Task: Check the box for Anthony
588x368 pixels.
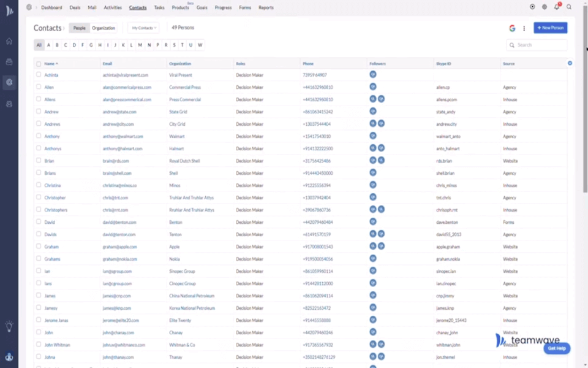Action: (x=38, y=136)
